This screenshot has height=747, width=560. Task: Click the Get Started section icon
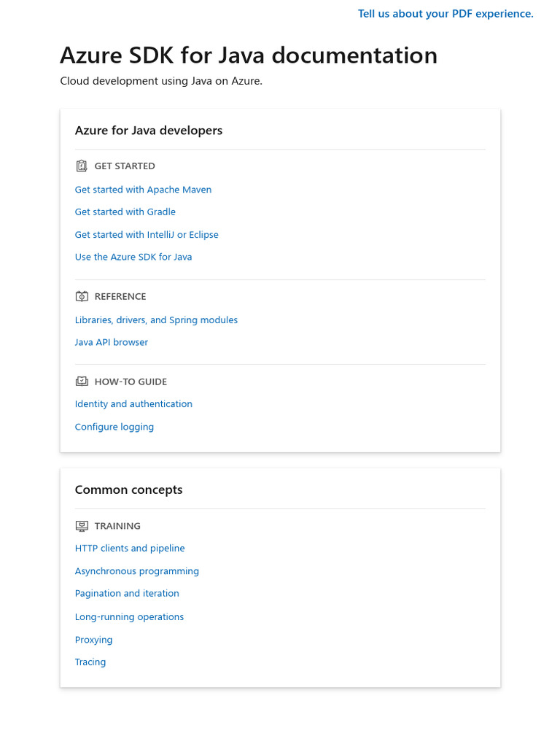(x=82, y=166)
